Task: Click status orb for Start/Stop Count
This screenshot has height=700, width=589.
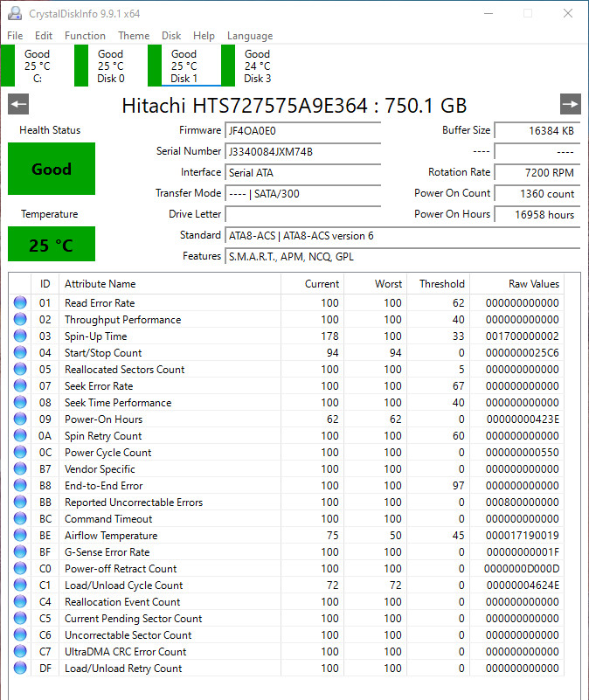Action: tap(20, 353)
